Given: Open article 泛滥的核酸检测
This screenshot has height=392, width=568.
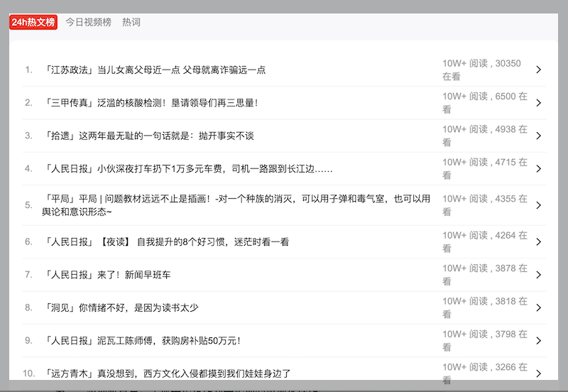Looking at the screenshot, I should [x=151, y=103].
